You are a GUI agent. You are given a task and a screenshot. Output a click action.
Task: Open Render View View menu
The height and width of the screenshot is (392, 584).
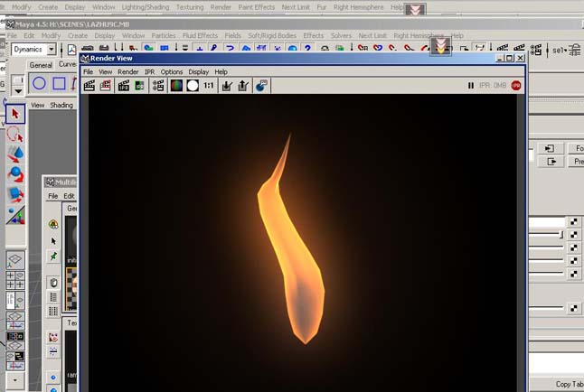point(106,72)
